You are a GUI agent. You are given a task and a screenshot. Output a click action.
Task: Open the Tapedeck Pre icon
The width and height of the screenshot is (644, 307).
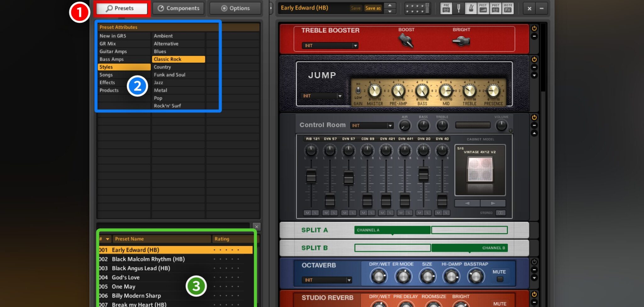446,9
